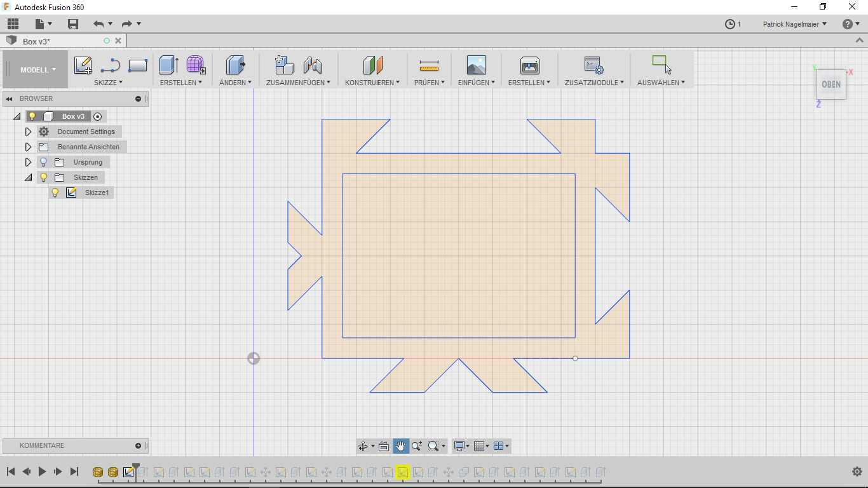Open the Zoom Window tool
868x488 pixels.
(433, 446)
